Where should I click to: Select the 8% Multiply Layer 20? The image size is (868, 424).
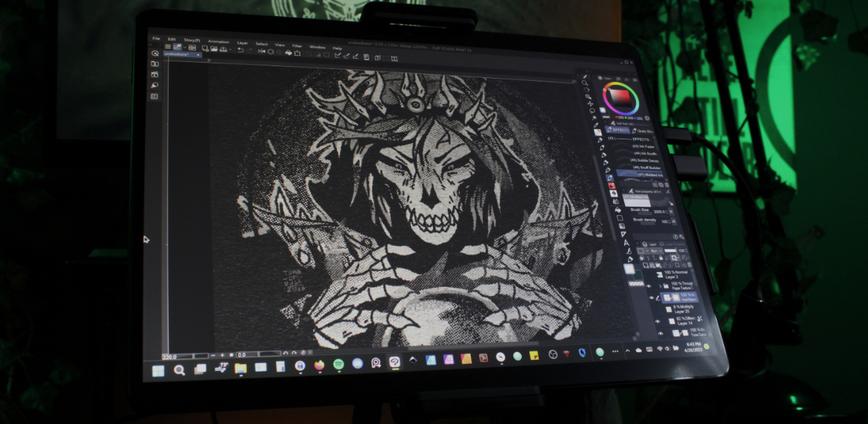(679, 309)
